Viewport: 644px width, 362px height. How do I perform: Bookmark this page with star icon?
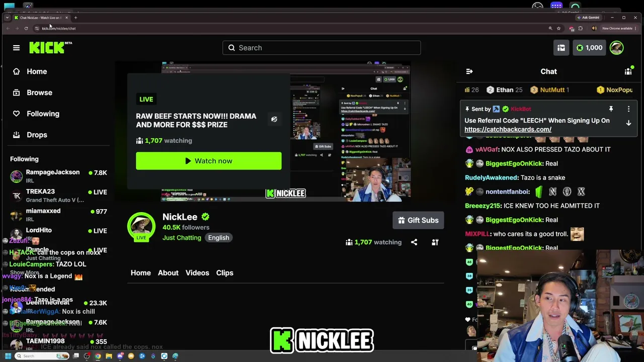[558, 28]
